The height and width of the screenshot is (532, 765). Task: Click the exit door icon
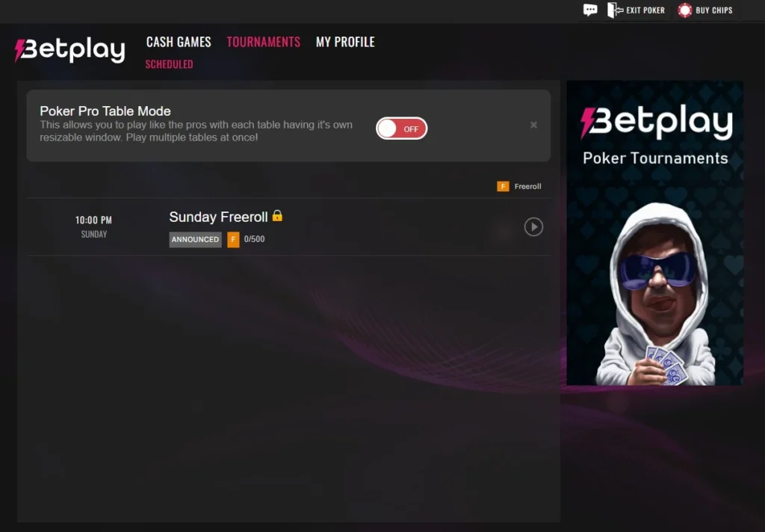[615, 10]
